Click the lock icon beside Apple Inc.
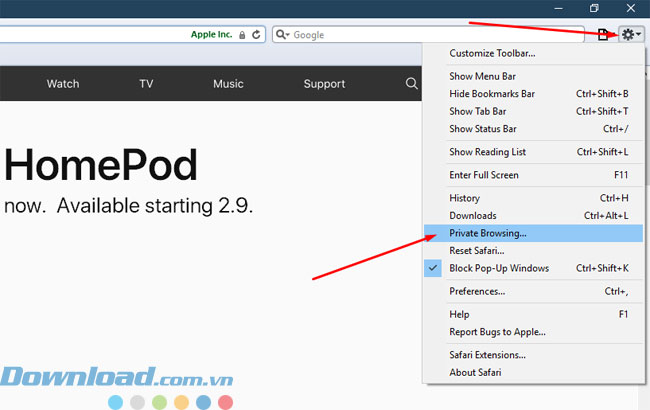650x410 pixels. 241,35
